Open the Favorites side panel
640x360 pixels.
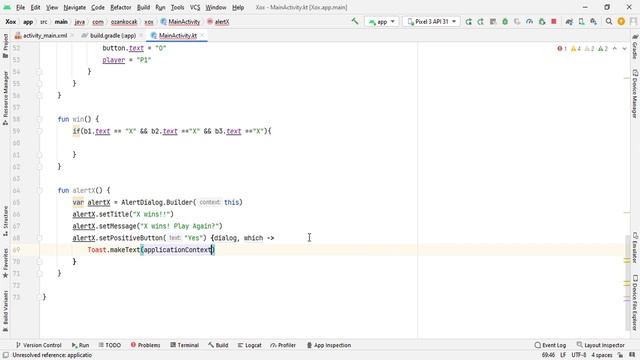[5, 263]
